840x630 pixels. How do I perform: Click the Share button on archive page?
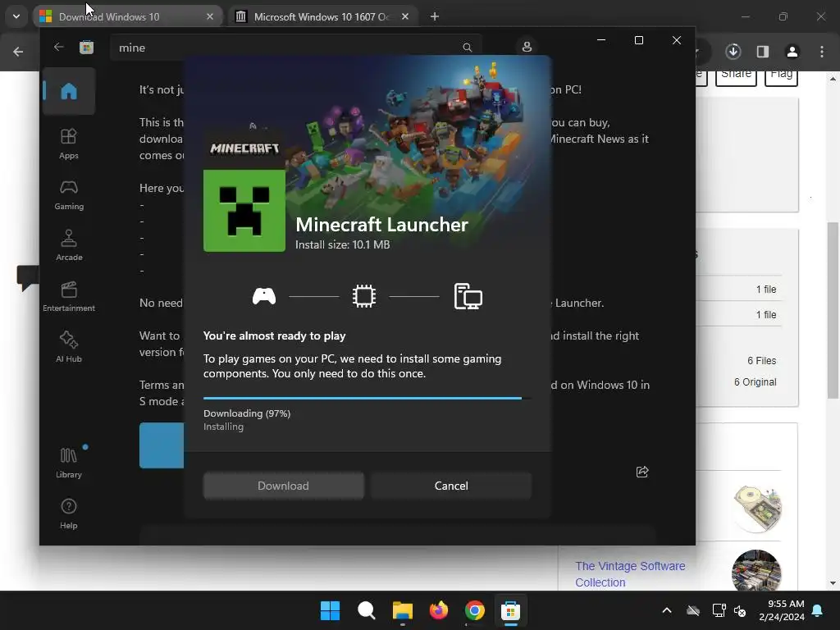(736, 75)
